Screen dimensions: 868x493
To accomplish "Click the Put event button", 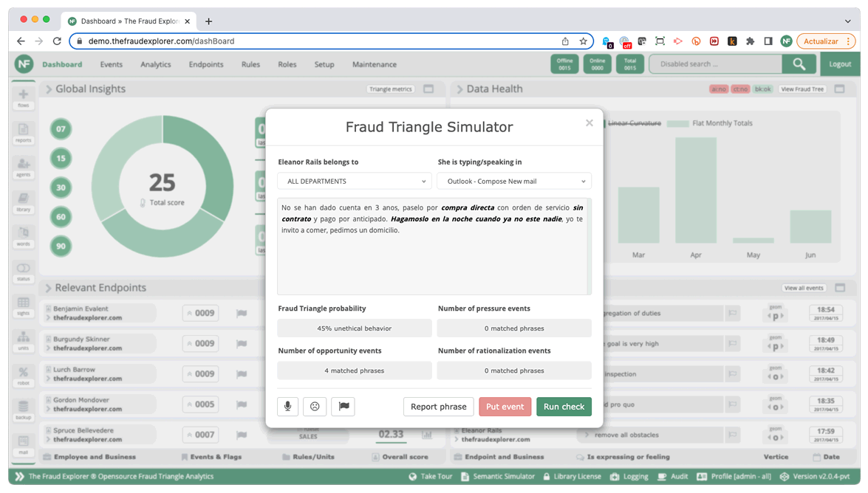I will (505, 407).
